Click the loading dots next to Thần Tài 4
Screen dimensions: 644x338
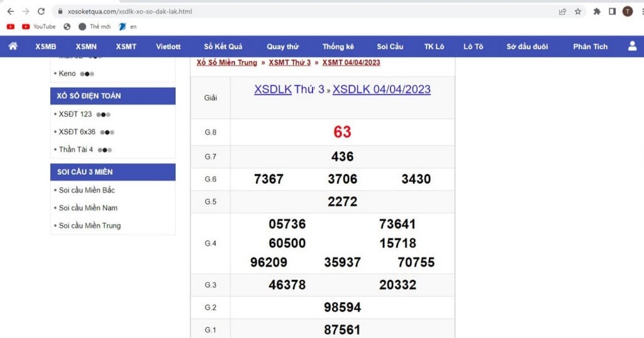click(105, 150)
